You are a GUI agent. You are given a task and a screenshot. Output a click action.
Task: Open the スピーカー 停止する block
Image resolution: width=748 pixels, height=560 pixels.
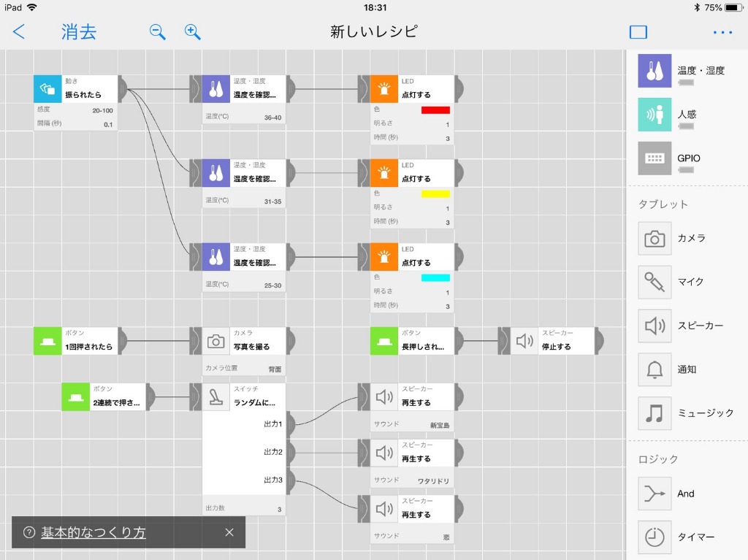click(x=552, y=340)
